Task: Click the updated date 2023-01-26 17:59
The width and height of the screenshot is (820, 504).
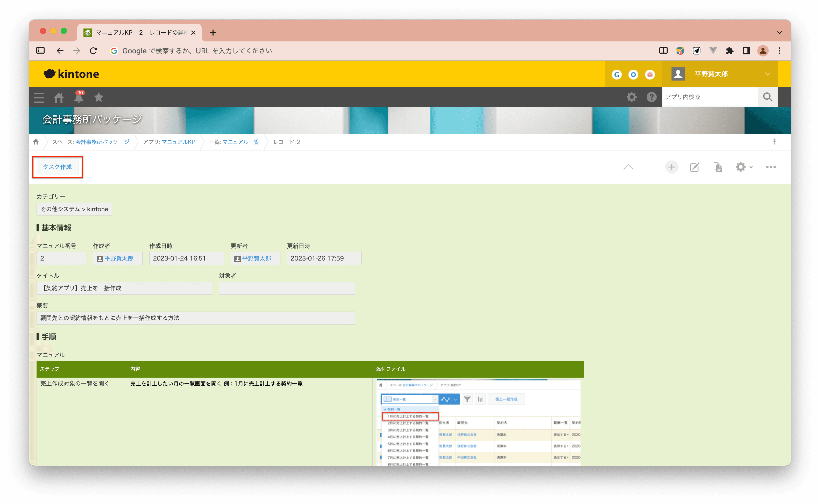Action: point(324,258)
